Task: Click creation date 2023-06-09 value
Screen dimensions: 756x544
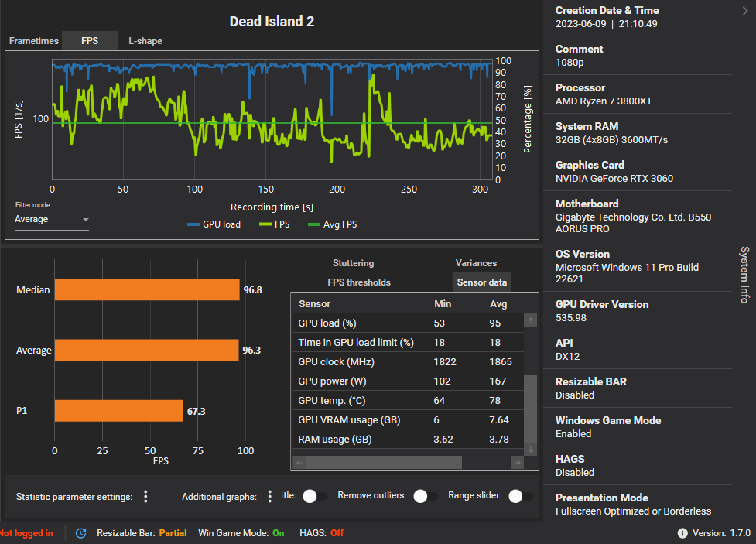Action: pos(580,24)
